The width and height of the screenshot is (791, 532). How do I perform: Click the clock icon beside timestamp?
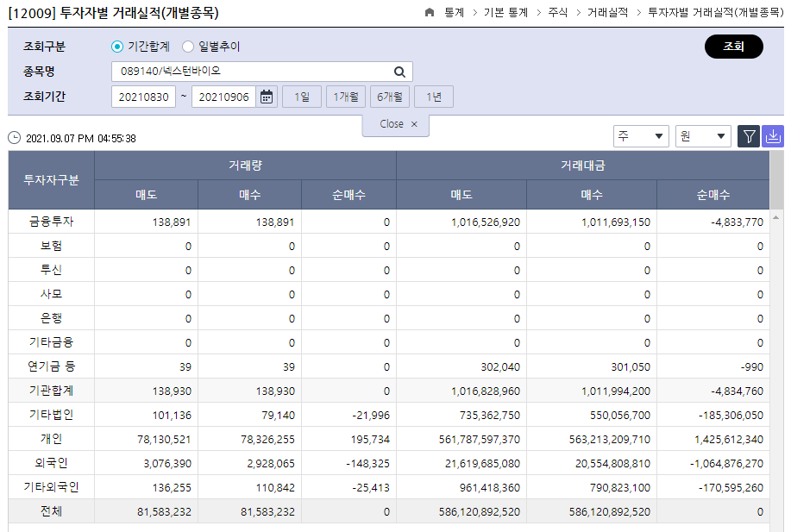tap(15, 138)
